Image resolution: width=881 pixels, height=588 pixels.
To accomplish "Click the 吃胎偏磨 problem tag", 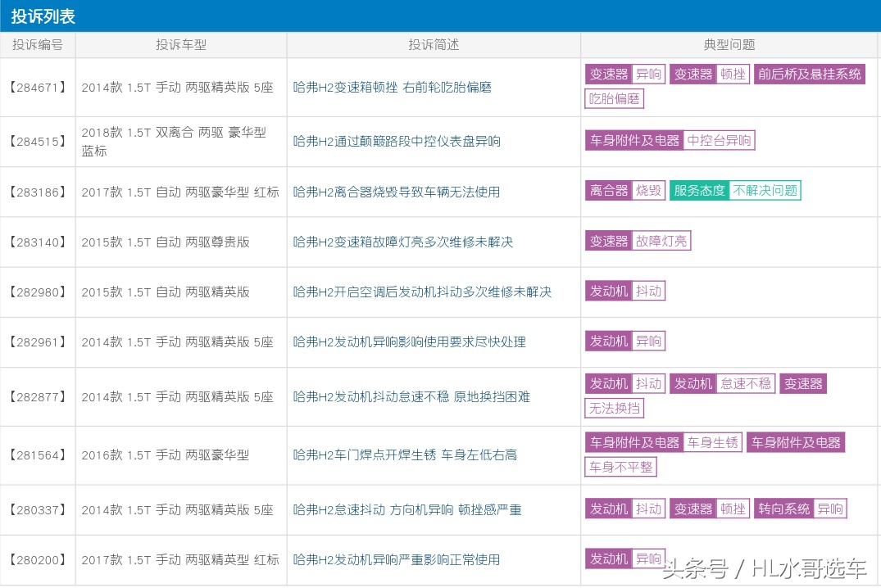I will (x=614, y=98).
